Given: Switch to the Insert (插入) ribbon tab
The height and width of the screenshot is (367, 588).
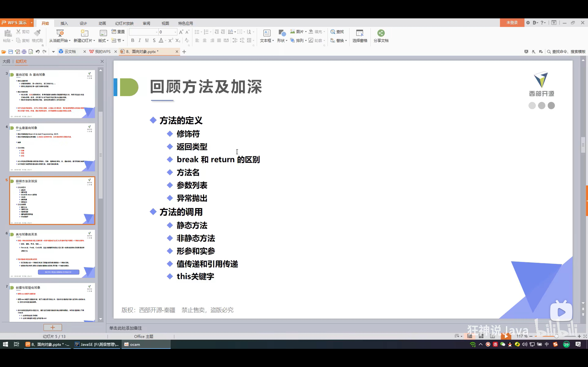Looking at the screenshot, I should tap(64, 23).
